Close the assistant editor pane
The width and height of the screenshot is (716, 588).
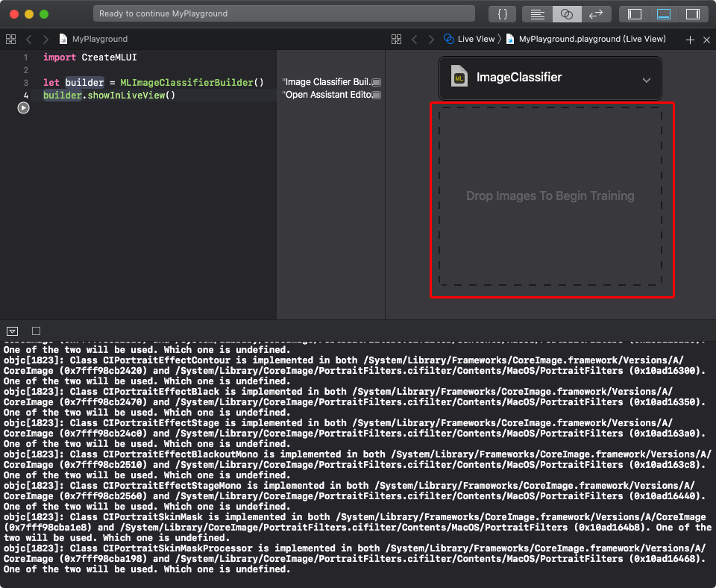click(706, 40)
